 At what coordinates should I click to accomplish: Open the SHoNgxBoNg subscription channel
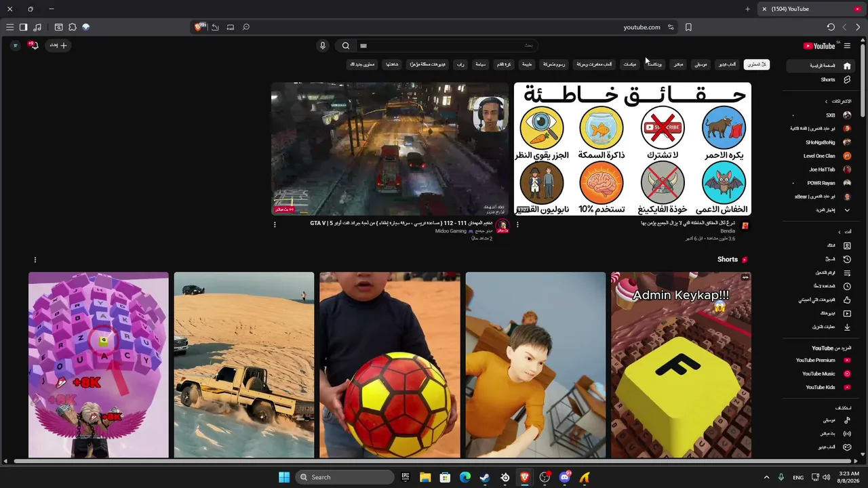click(822, 142)
